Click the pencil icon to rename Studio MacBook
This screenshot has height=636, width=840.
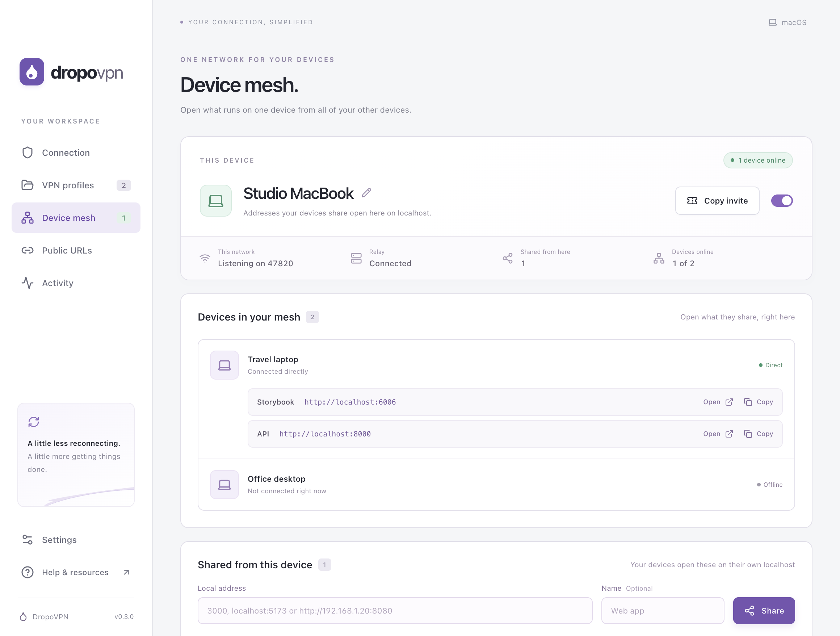366,193
